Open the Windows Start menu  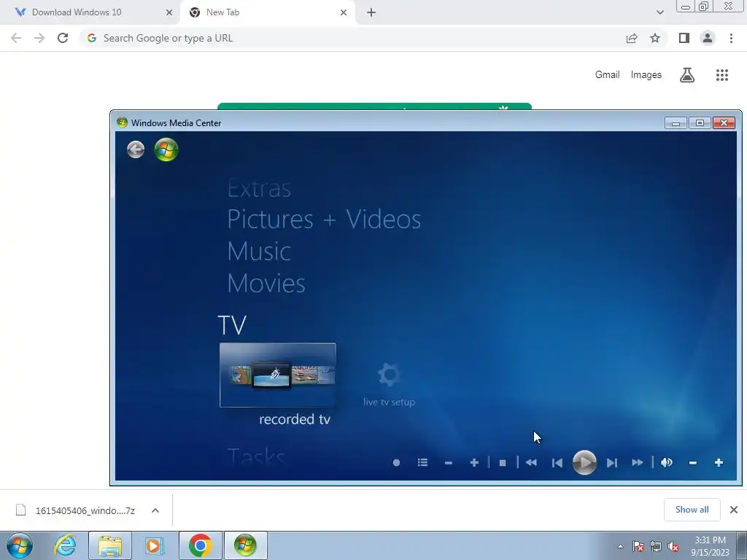[20, 545]
